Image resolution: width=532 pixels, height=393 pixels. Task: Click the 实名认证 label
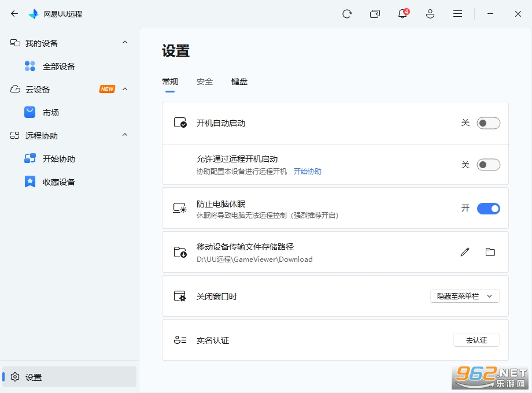[213, 340]
